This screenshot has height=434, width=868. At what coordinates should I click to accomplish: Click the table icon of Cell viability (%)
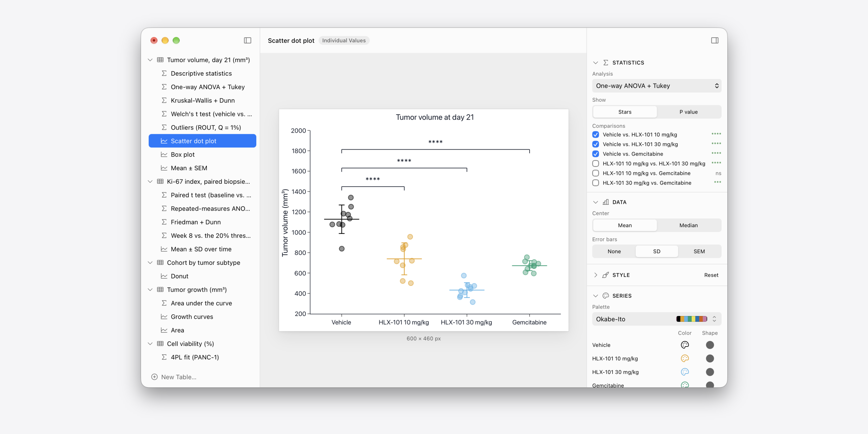pyautogui.click(x=160, y=344)
